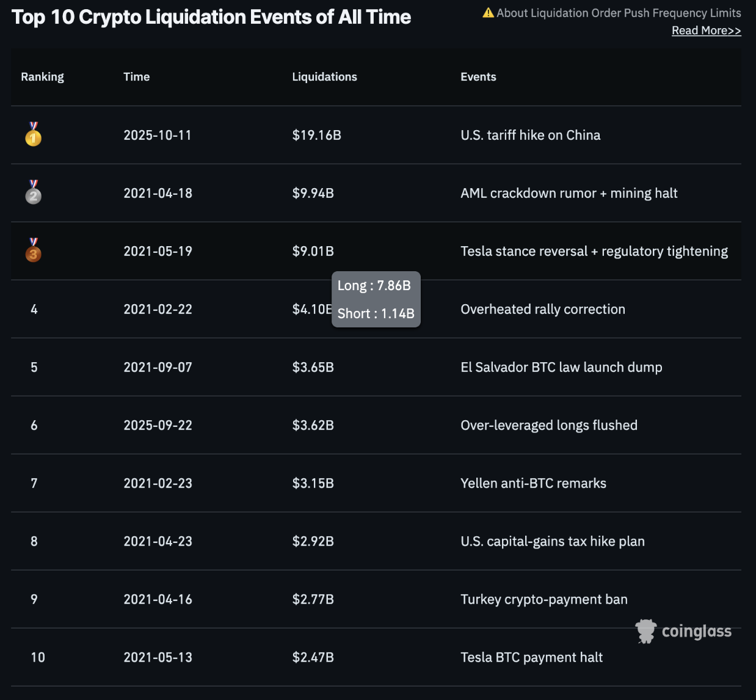The width and height of the screenshot is (756, 700).
Task: Select the 2021-02-22 date cell
Action: pyautogui.click(x=158, y=309)
